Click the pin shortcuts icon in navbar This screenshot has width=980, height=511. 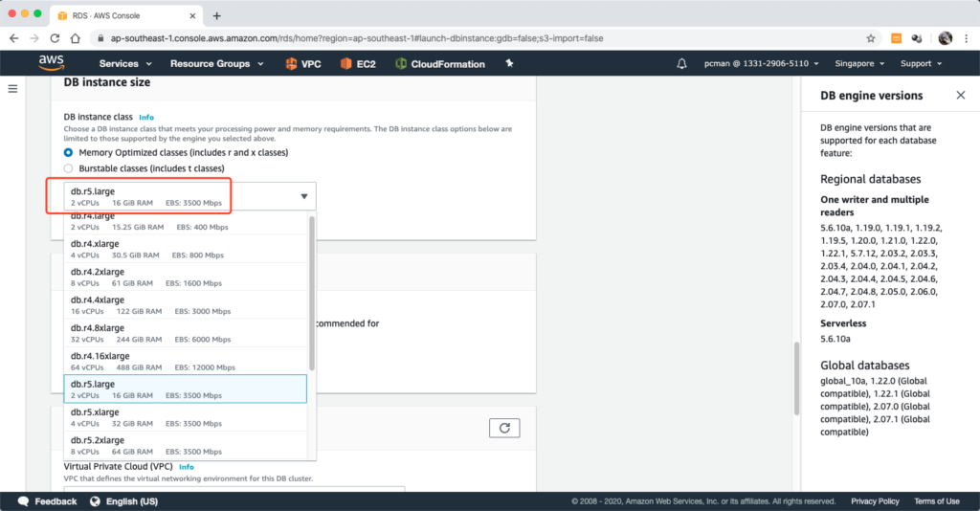tap(509, 64)
